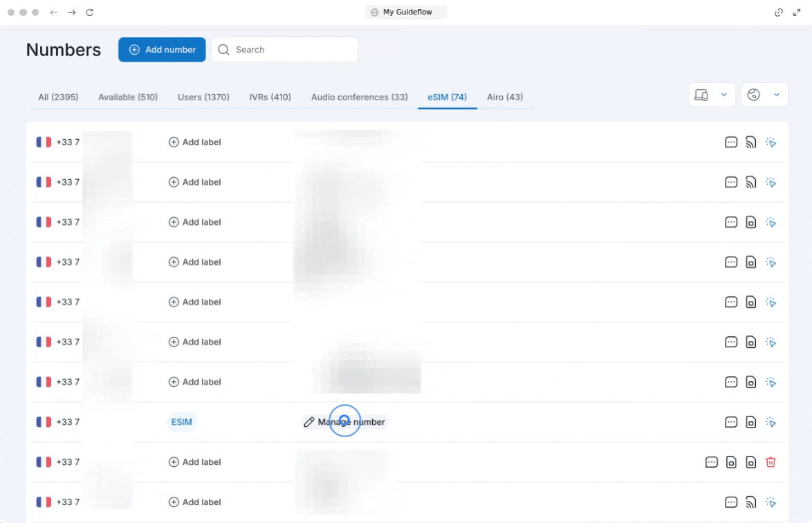Click the wireless signal icon in last row
This screenshot has height=523, width=812.
pyautogui.click(x=751, y=502)
